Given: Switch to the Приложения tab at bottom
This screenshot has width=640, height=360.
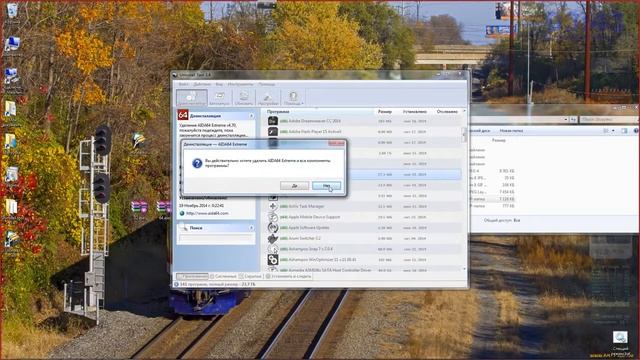Looking at the screenshot, I should [x=192, y=276].
